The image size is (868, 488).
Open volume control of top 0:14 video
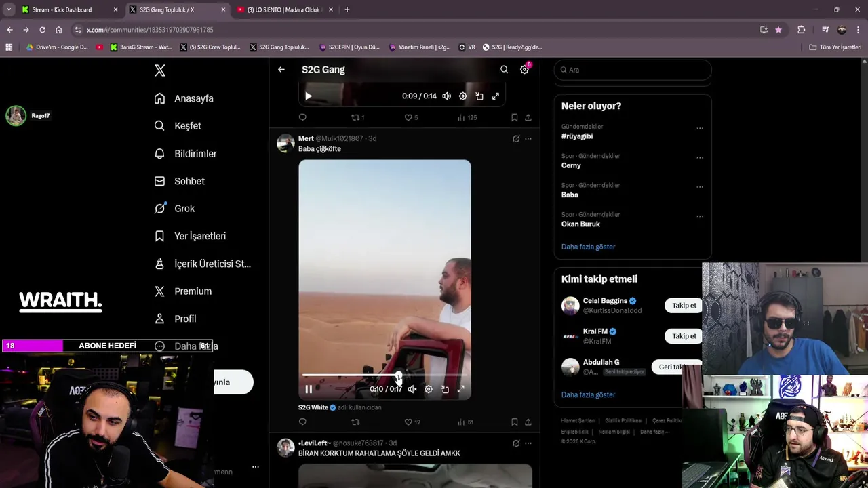pos(446,96)
